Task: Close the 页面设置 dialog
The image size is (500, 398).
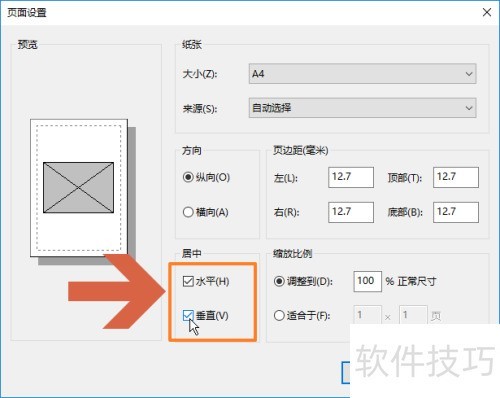Action: tap(487, 13)
